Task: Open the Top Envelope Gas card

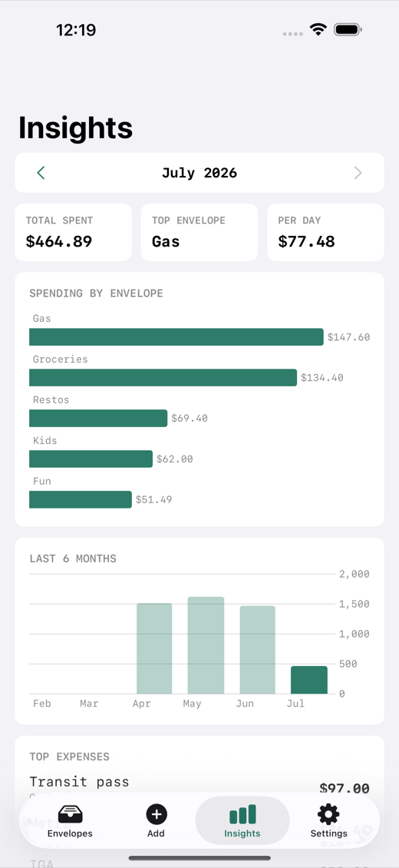Action: pyautogui.click(x=199, y=233)
